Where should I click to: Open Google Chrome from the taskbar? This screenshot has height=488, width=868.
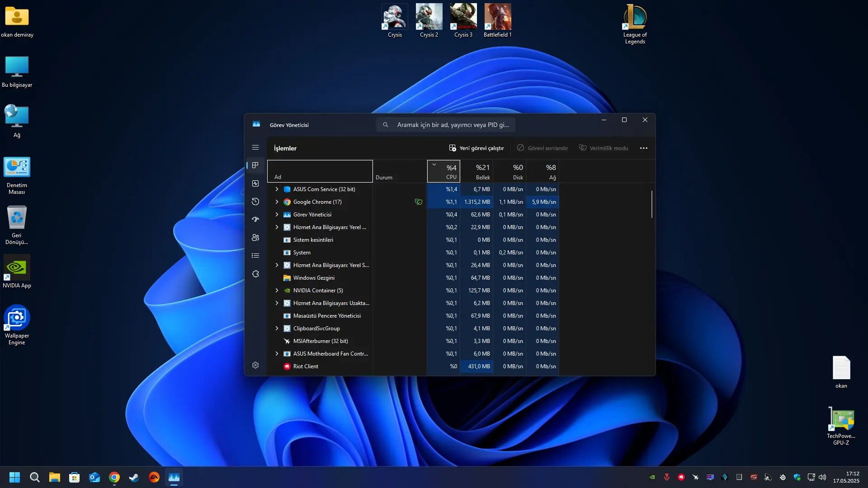coord(114,477)
